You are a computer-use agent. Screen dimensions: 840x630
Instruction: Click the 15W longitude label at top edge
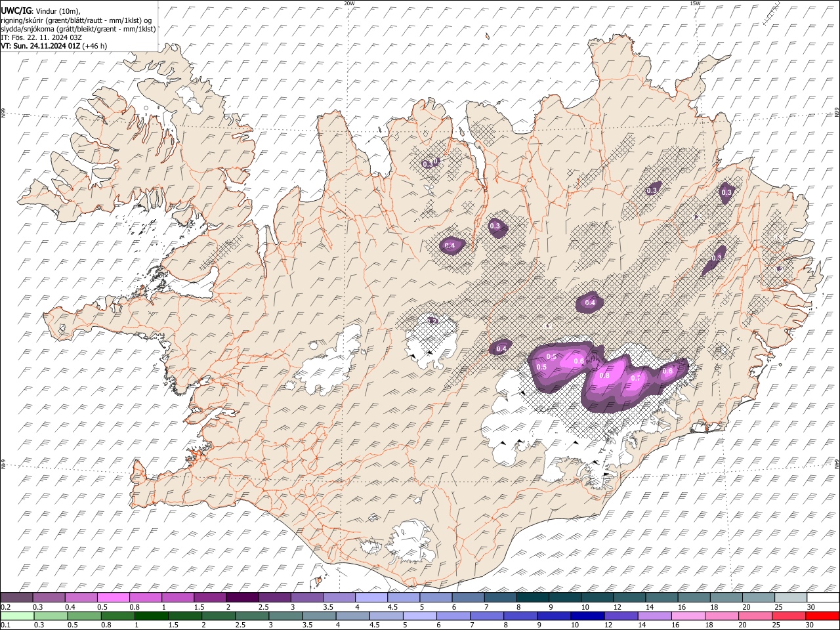pyautogui.click(x=695, y=3)
